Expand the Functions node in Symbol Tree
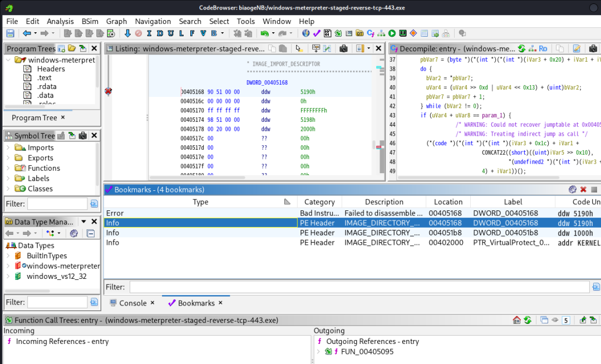This screenshot has width=601, height=364. (8, 168)
